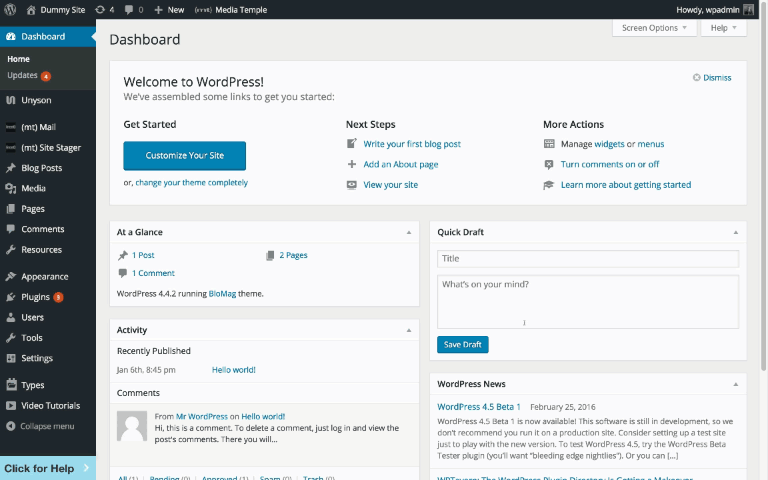Click the Quick Draft Title field

tap(587, 258)
